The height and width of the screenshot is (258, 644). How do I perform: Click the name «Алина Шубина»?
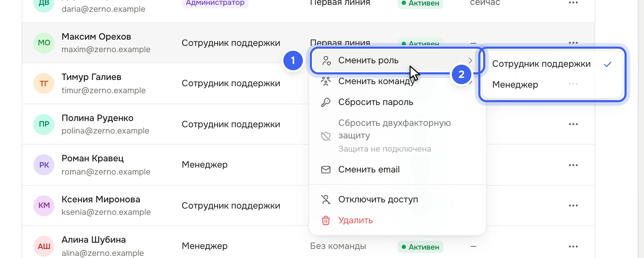(94, 240)
